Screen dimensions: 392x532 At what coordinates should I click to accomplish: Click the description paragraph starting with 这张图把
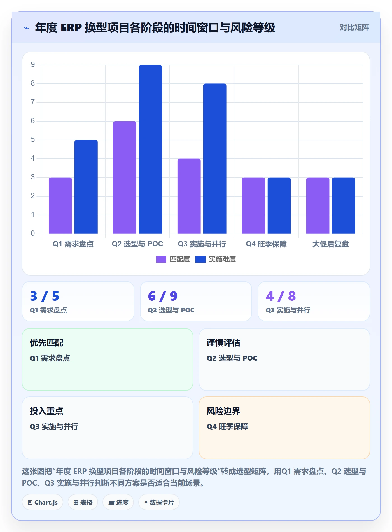(x=194, y=477)
